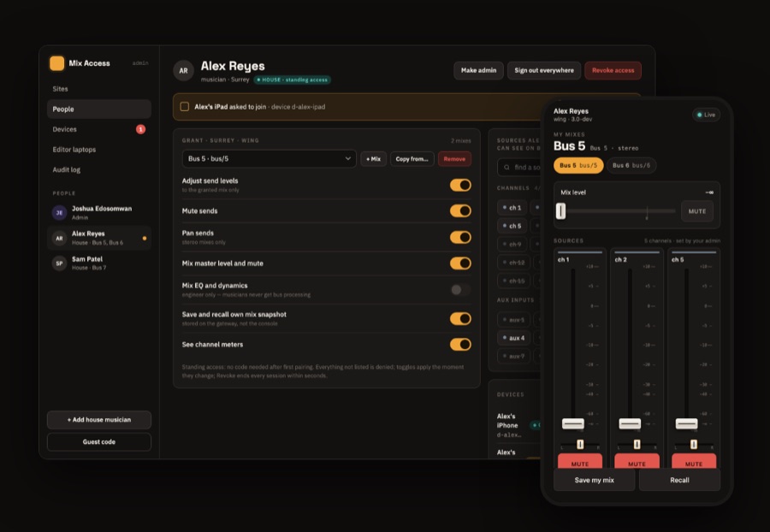
Task: Toggle Mix master level and mute switch
Action: click(x=460, y=263)
